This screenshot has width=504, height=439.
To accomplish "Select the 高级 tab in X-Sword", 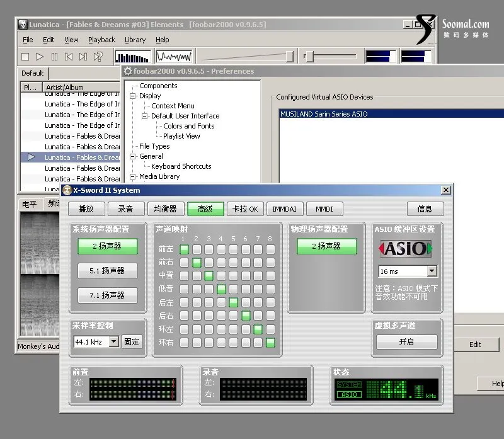I will click(205, 209).
